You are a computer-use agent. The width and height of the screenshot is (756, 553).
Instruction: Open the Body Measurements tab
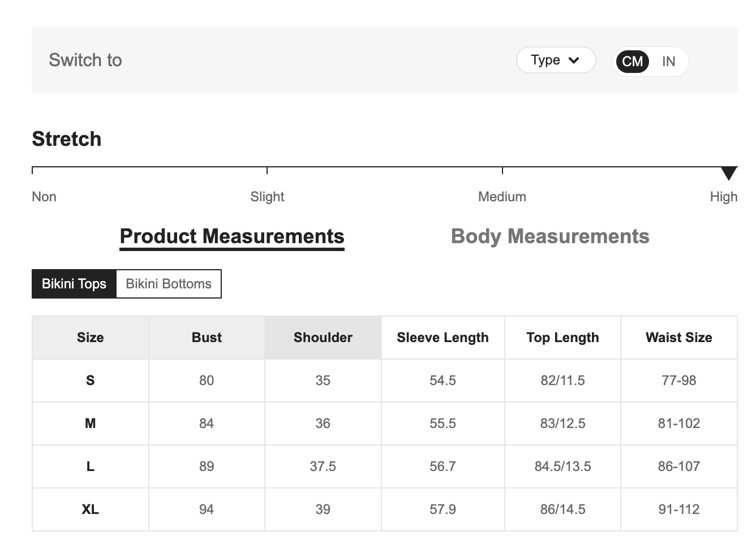(x=549, y=236)
